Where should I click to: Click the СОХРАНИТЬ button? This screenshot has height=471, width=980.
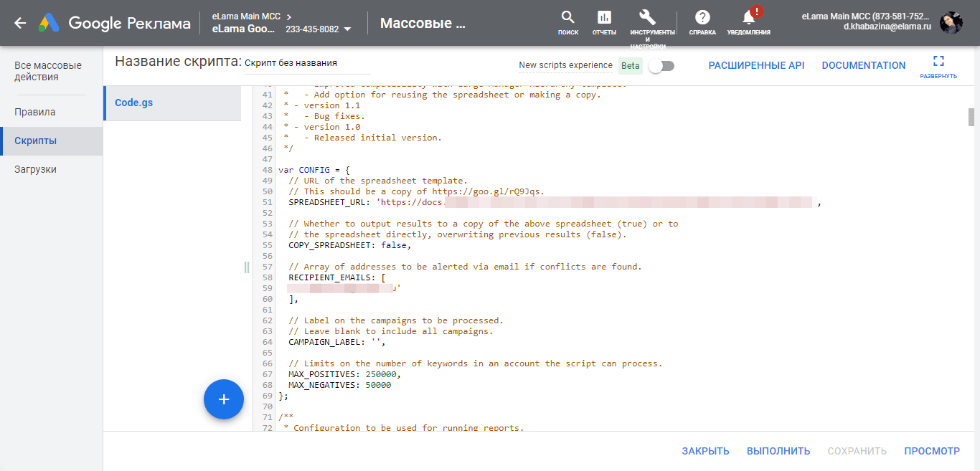point(857,451)
